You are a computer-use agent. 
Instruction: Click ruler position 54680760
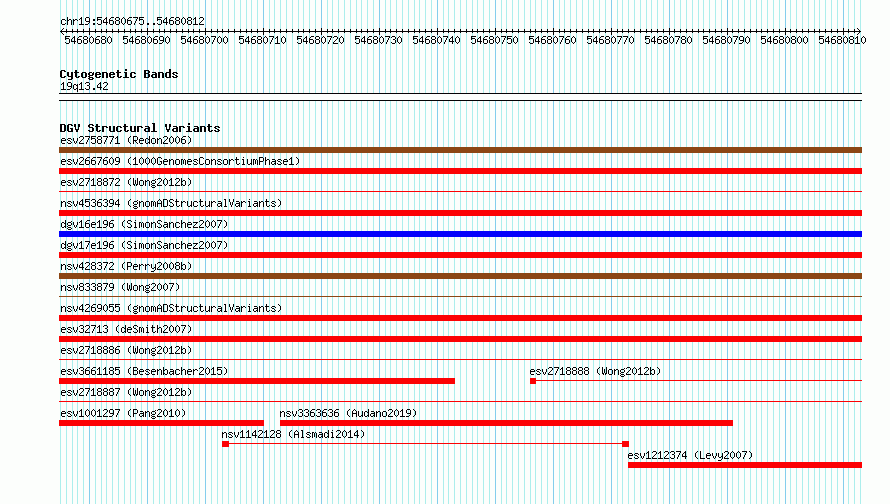(x=552, y=40)
